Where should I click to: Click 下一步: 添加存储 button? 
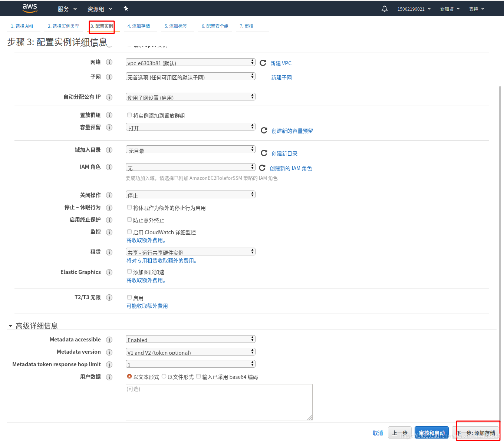tap(476, 433)
